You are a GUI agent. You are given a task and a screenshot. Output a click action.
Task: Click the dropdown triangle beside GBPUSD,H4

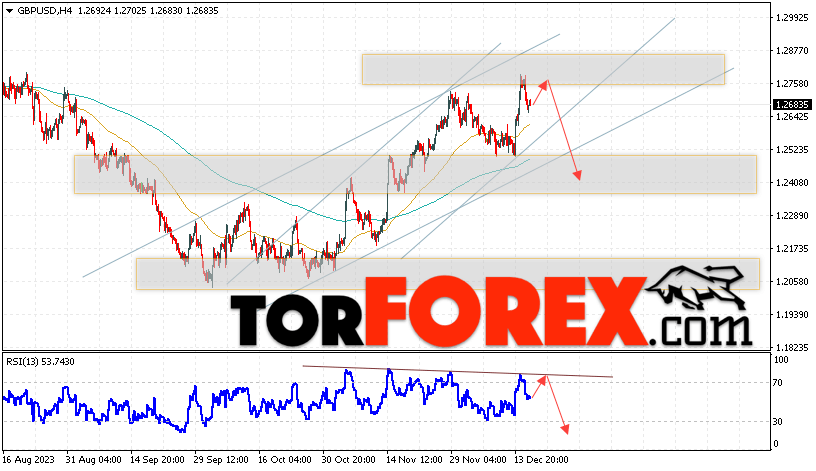pyautogui.click(x=9, y=11)
